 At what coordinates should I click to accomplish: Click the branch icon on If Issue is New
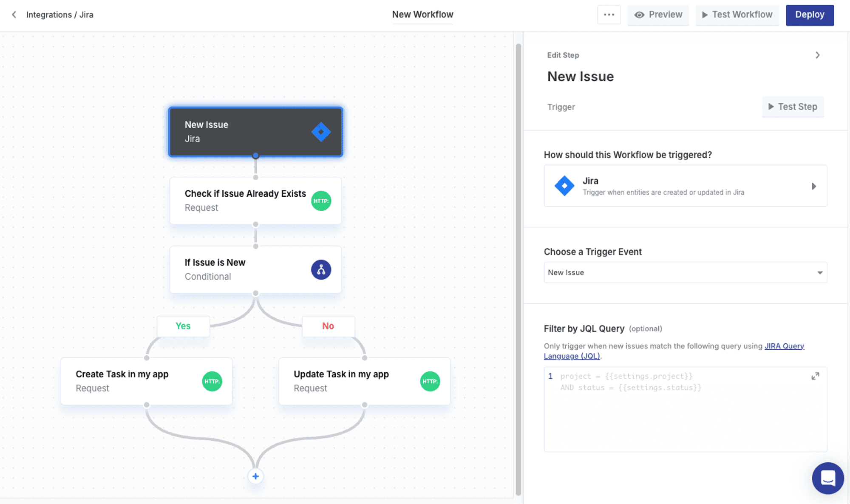click(321, 269)
